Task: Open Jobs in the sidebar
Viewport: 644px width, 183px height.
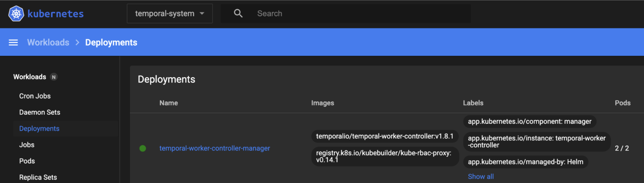Action: tap(27, 145)
